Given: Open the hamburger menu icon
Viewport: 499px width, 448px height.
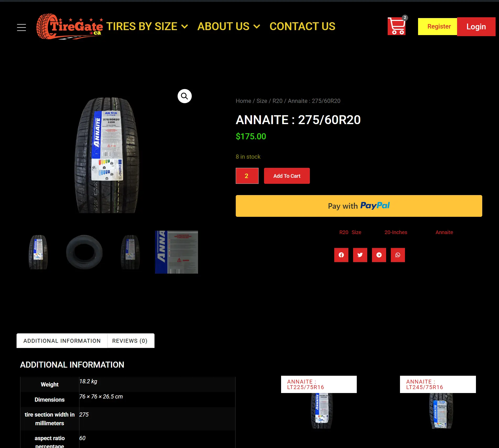Looking at the screenshot, I should click(21, 27).
